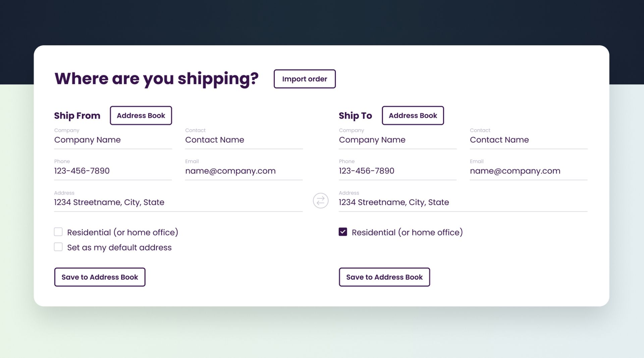This screenshot has width=644, height=358.
Task: Focus the Ship To Company field
Action: 397,140
